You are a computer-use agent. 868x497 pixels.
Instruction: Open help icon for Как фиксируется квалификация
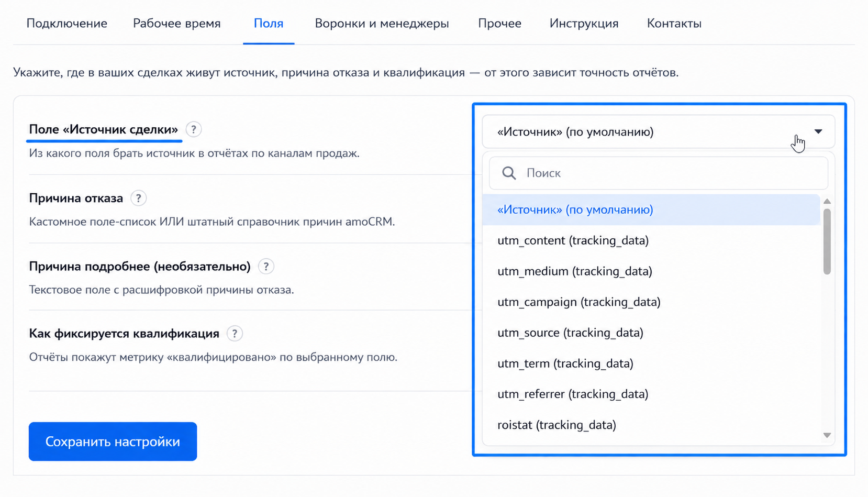point(235,334)
